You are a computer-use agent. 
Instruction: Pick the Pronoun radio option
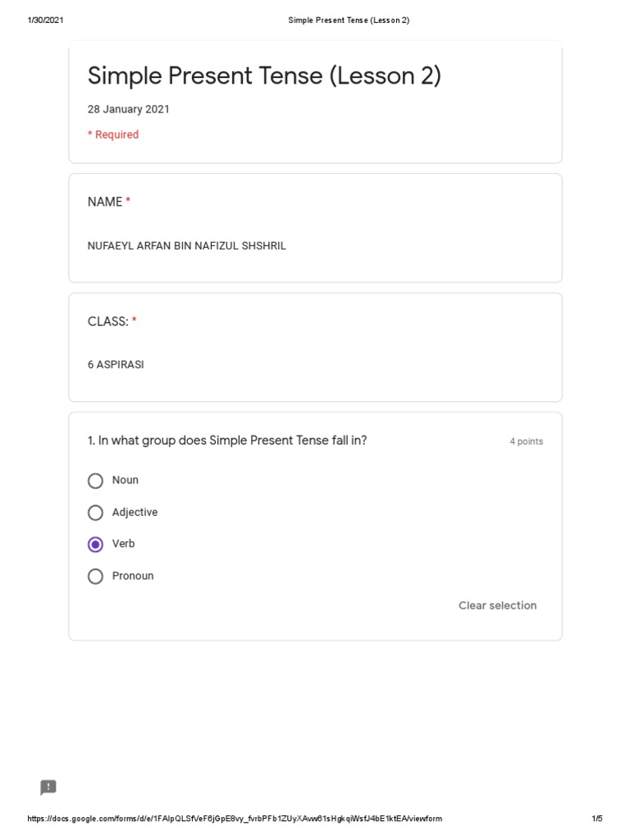tap(96, 577)
